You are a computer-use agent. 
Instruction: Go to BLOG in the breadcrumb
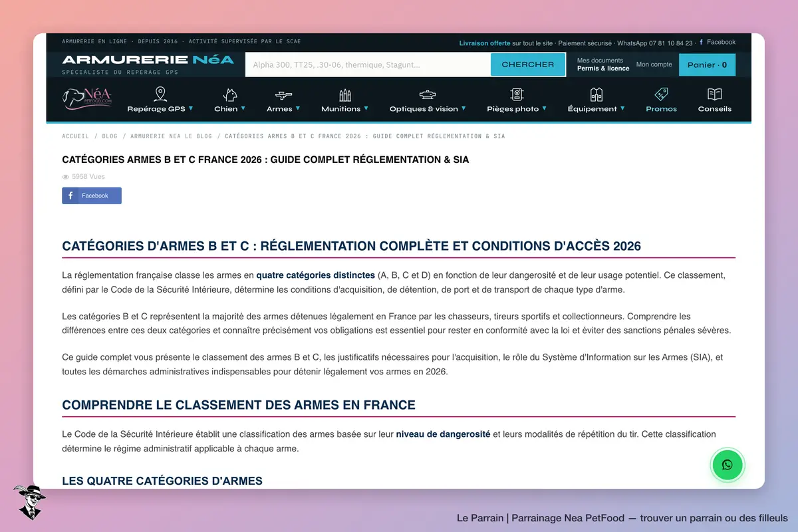point(110,136)
